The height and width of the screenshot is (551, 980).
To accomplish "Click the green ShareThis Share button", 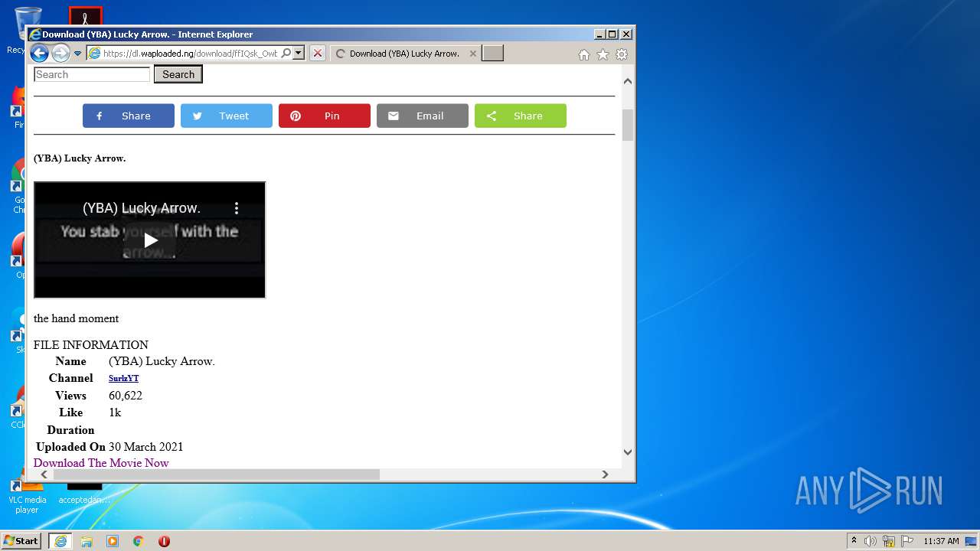I will pos(521,116).
